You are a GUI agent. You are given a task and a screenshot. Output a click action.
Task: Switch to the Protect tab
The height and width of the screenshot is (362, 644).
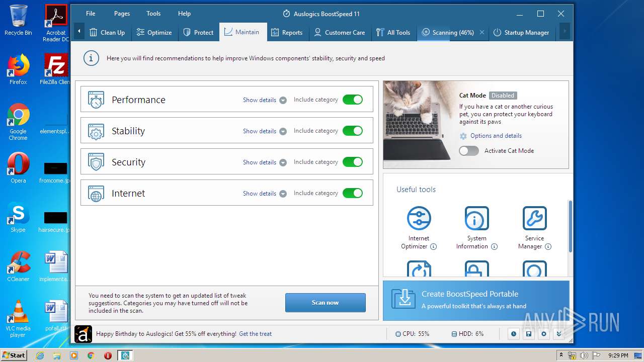coord(198,32)
